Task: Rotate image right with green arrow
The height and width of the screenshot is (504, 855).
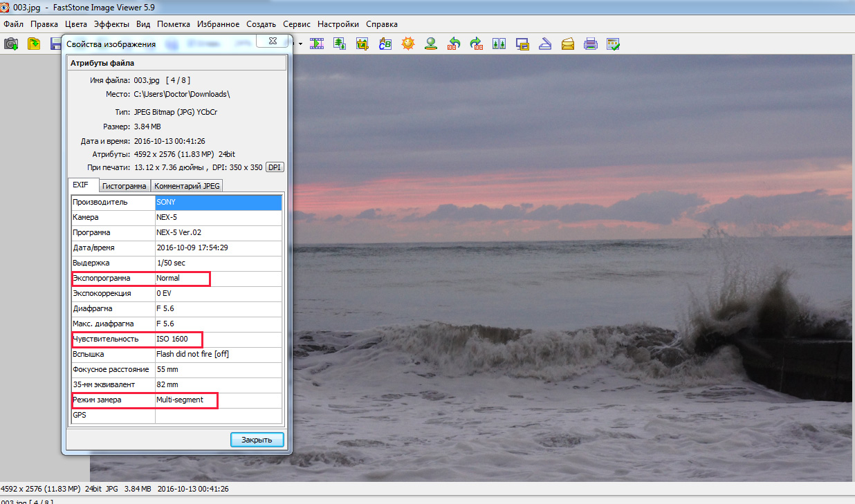Action: click(477, 44)
